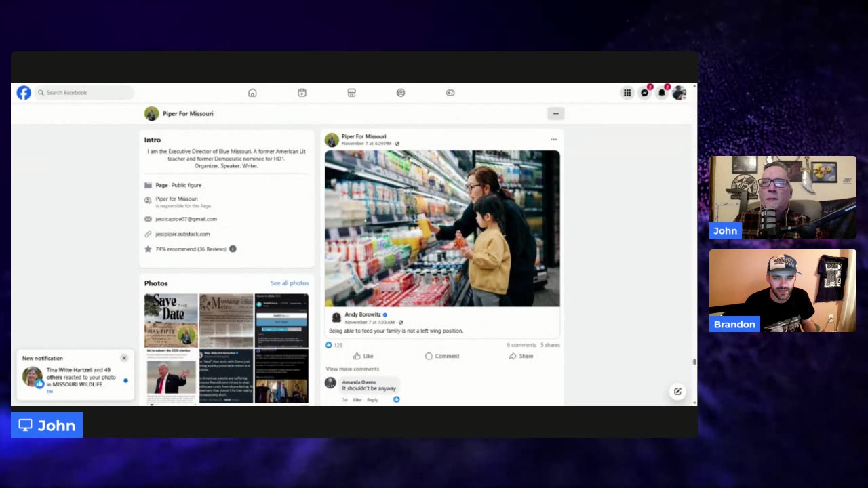This screenshot has height=488, width=868.
Task: Click the notification avatar of Tina Witte Hartzell
Action: pos(32,377)
